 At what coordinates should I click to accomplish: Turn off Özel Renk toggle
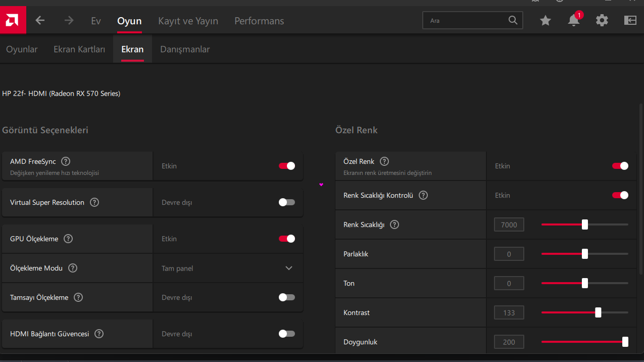coord(620,166)
